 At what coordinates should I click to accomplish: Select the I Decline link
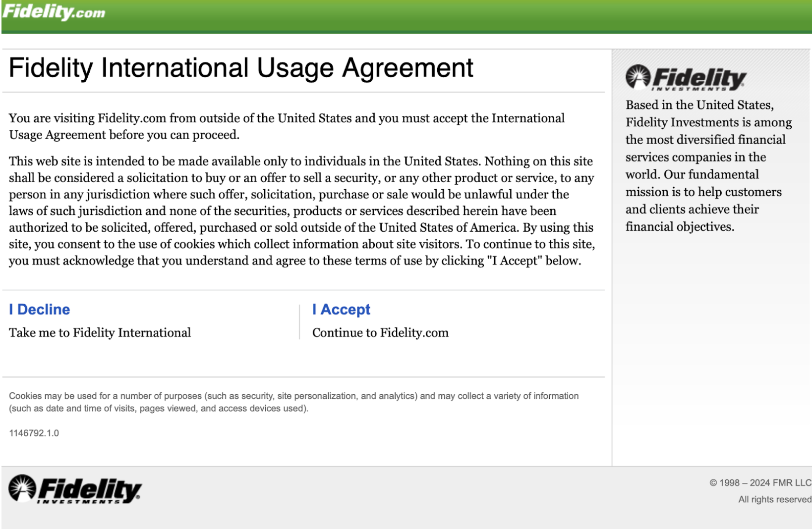[40, 310]
